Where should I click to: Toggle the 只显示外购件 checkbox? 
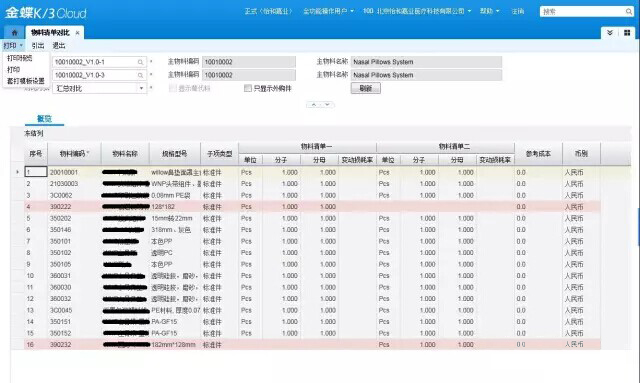[247, 88]
